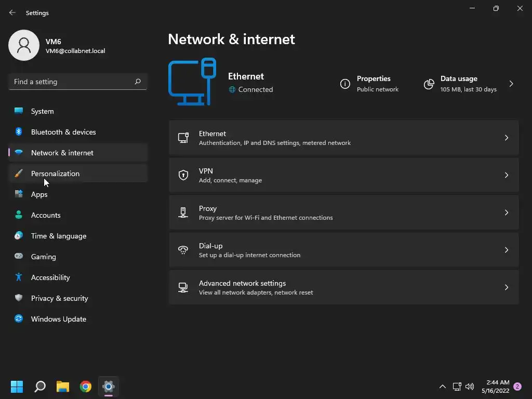This screenshot has height=399, width=532.
Task: Click the search magnifier in Find a setting
Action: [x=138, y=82]
